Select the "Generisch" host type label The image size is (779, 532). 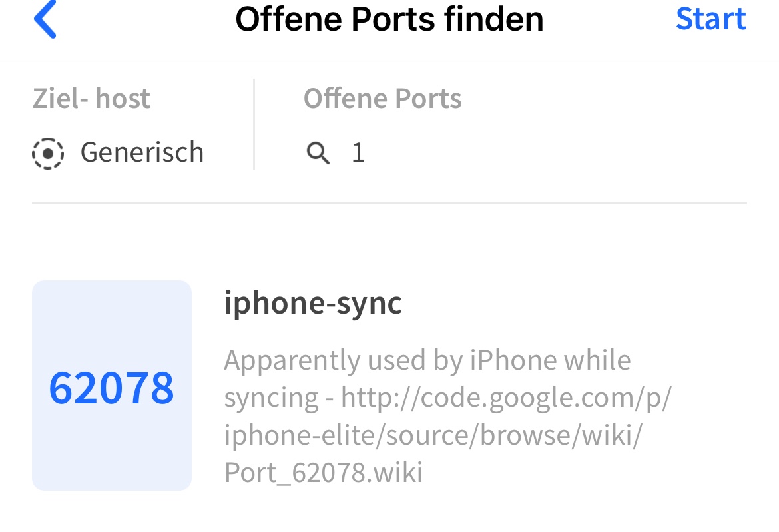tap(142, 152)
